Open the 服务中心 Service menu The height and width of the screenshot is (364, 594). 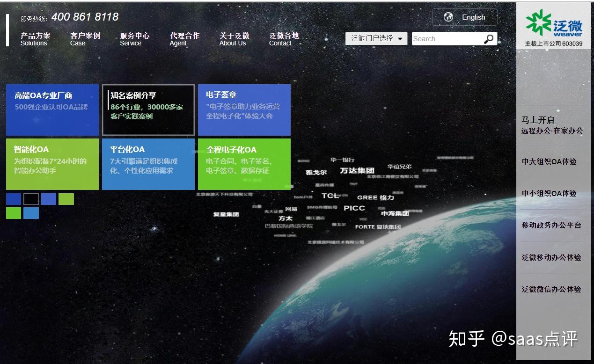click(x=134, y=39)
